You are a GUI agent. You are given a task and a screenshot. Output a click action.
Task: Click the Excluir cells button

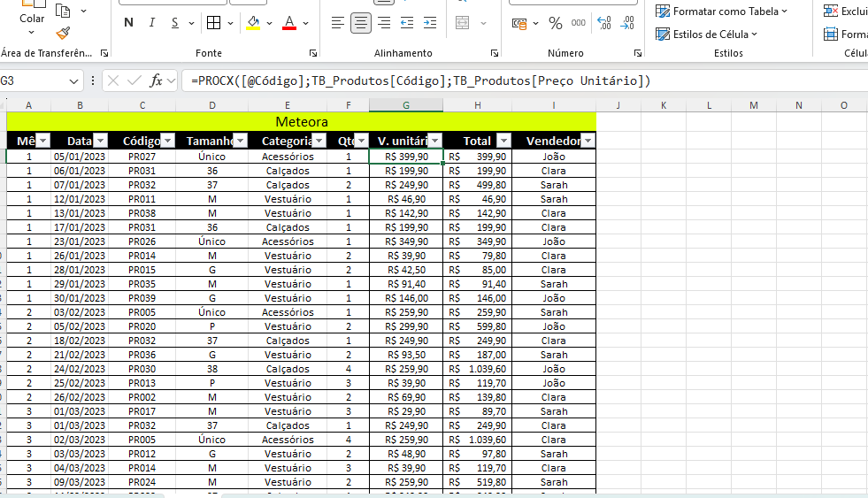[846, 11]
